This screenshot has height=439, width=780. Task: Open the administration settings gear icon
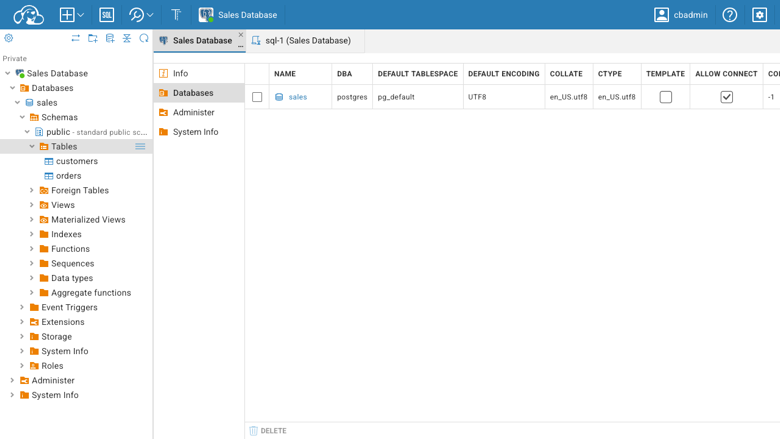[760, 15]
